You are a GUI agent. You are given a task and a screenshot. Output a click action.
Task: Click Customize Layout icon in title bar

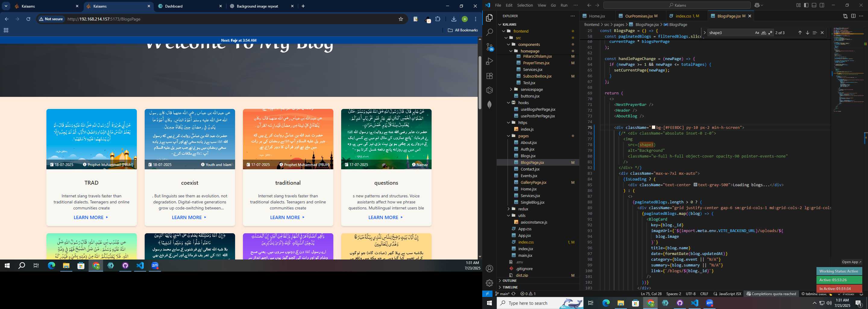[x=798, y=5]
